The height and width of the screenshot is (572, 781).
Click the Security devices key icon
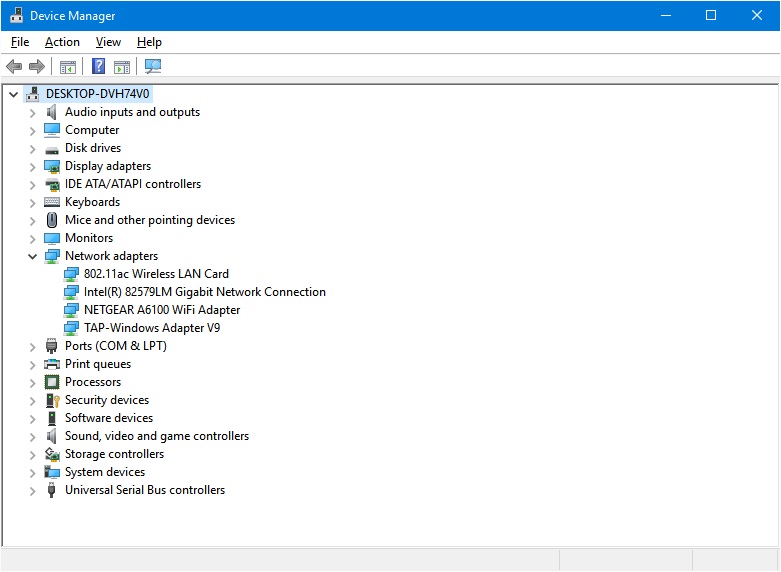(x=52, y=400)
